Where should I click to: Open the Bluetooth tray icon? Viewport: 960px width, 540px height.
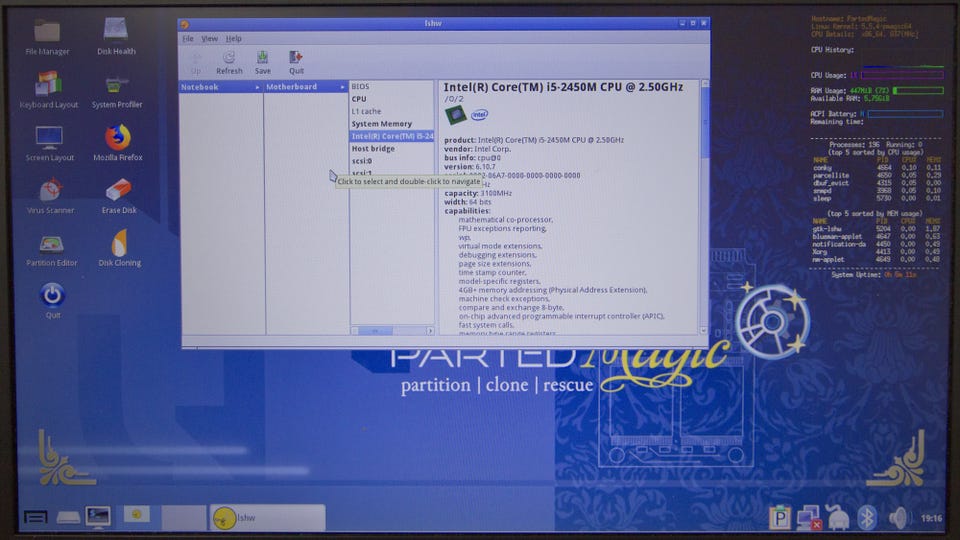point(866,518)
